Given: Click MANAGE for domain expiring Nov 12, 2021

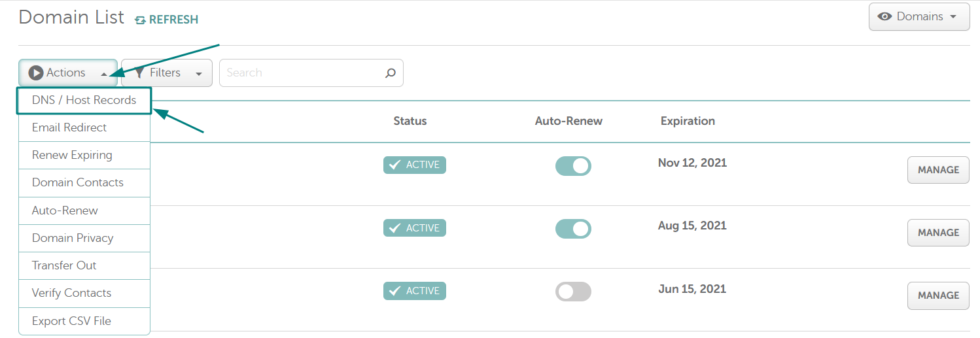Looking at the screenshot, I should tap(938, 170).
